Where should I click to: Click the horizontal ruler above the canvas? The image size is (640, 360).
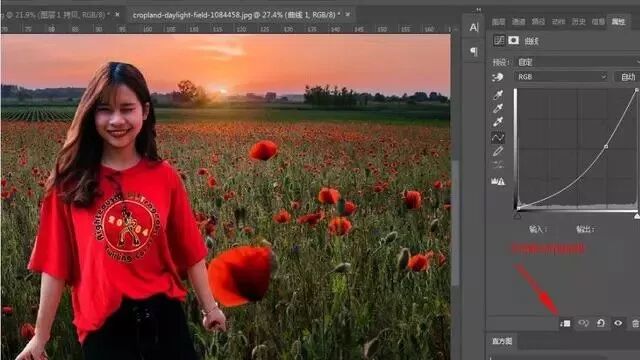click(225, 29)
